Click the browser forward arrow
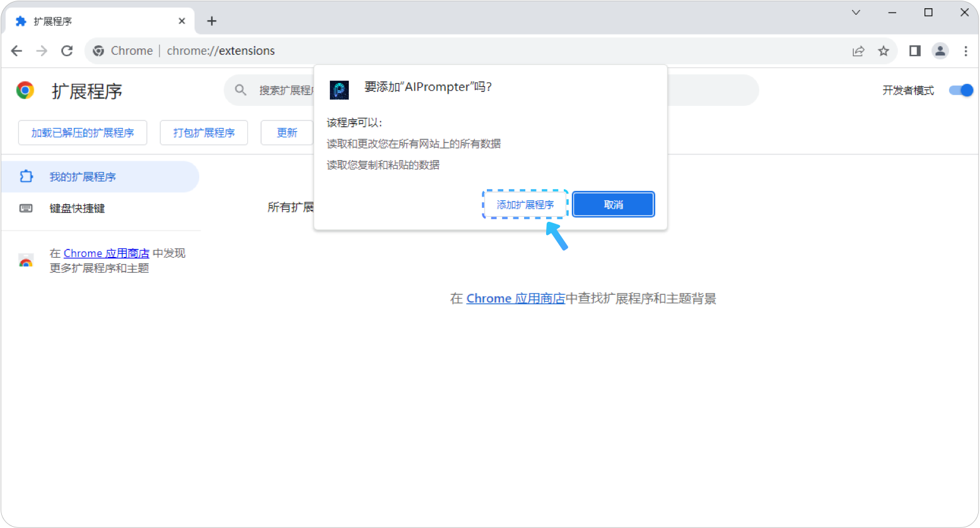 coord(42,51)
